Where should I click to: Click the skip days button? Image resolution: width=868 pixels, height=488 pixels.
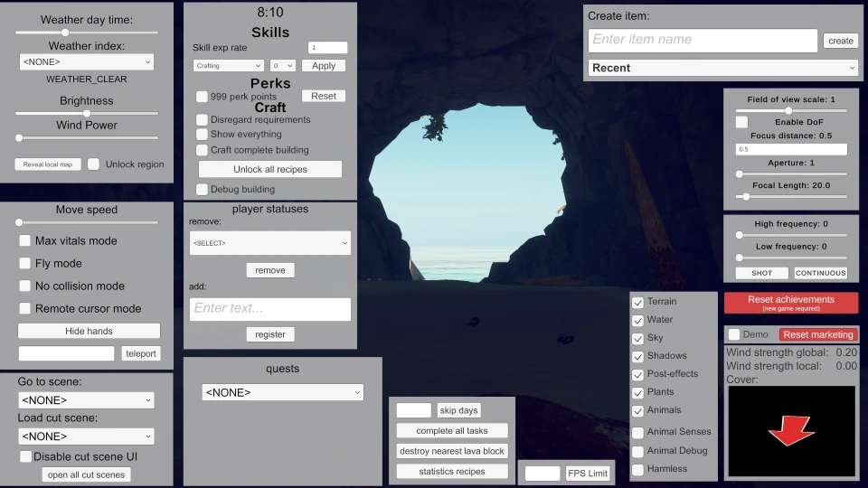(459, 410)
